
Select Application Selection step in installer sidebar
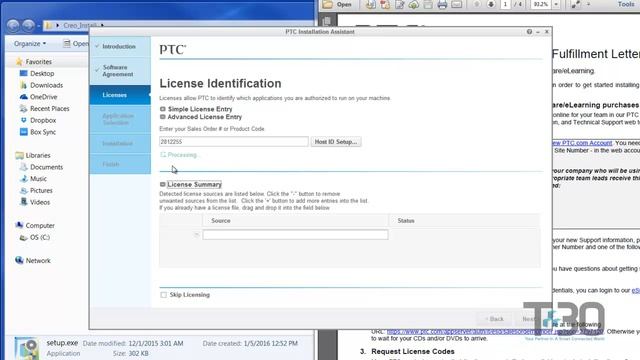[120, 119]
